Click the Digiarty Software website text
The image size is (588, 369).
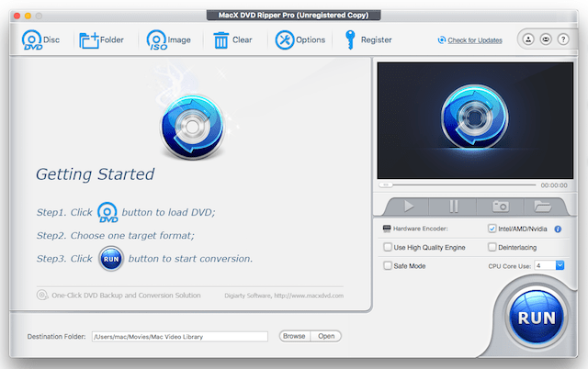point(284,296)
